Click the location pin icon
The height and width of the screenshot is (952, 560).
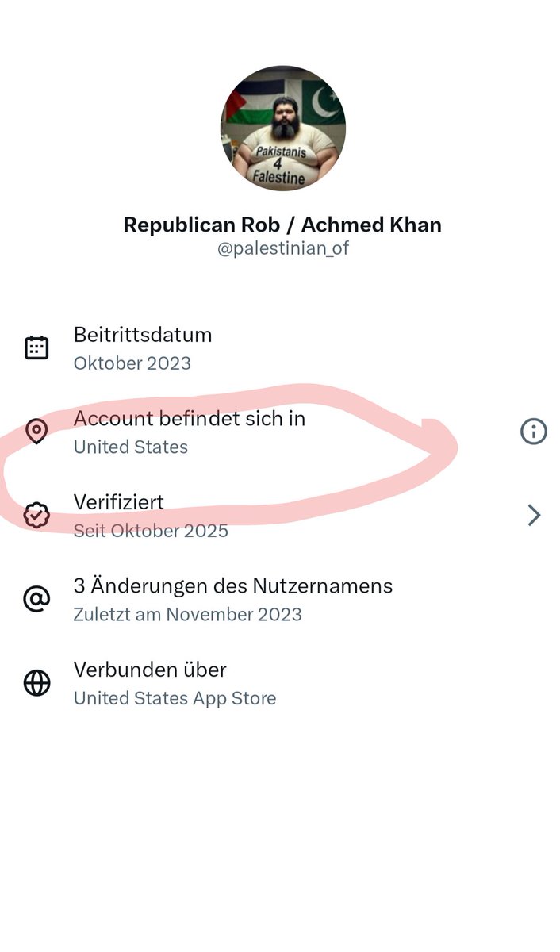(x=36, y=432)
